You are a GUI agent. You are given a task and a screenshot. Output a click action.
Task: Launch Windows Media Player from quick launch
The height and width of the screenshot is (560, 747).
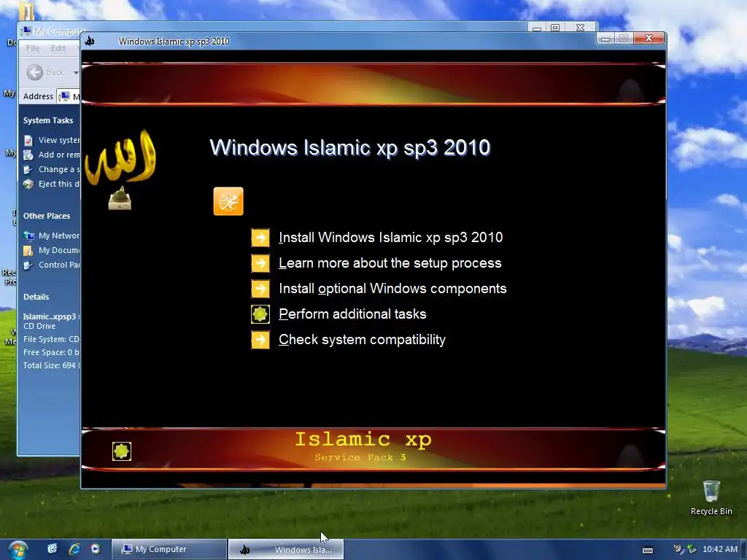[96, 549]
